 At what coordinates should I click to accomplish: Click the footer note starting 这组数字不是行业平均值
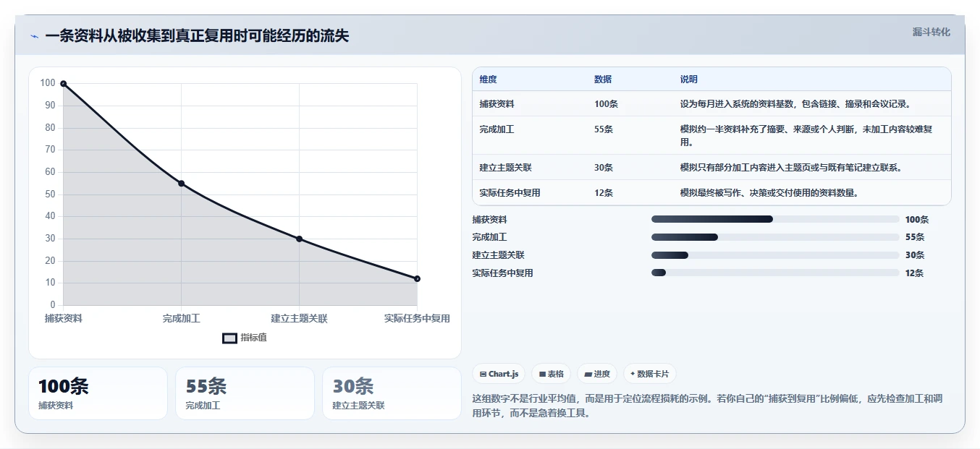coord(707,406)
